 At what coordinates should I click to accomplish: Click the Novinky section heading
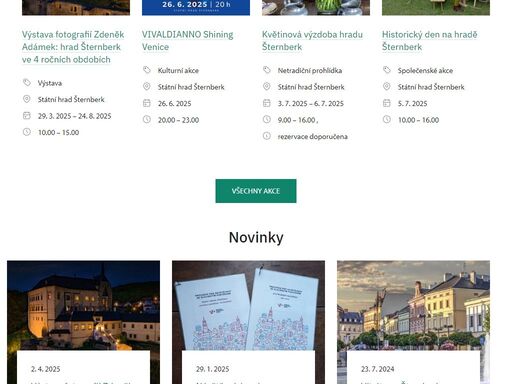click(256, 238)
